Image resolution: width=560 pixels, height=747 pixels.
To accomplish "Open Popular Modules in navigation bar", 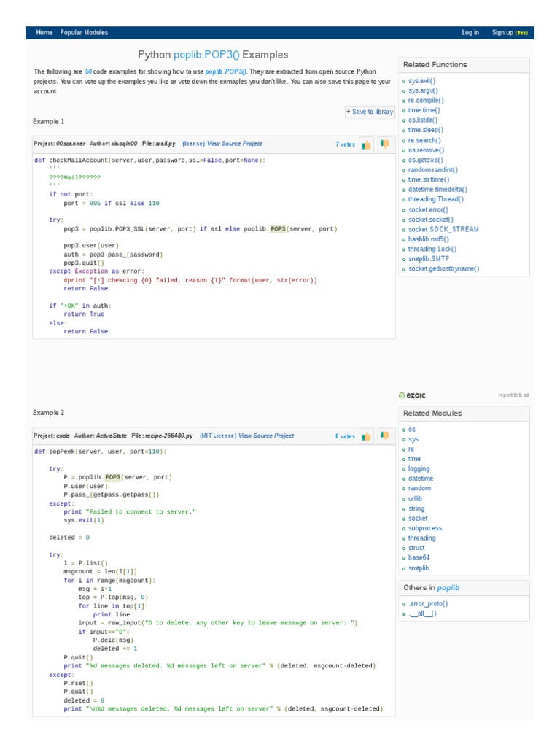I will point(84,33).
